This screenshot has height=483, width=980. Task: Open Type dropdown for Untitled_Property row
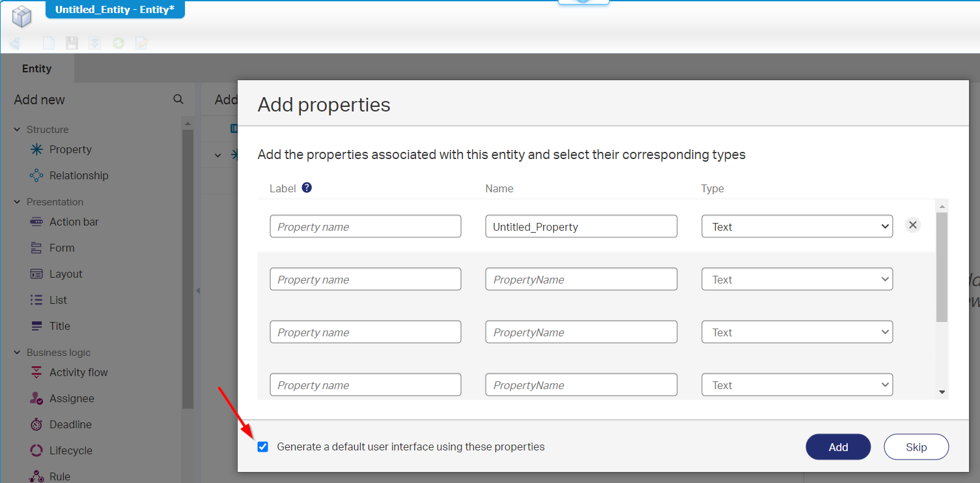[x=797, y=227]
